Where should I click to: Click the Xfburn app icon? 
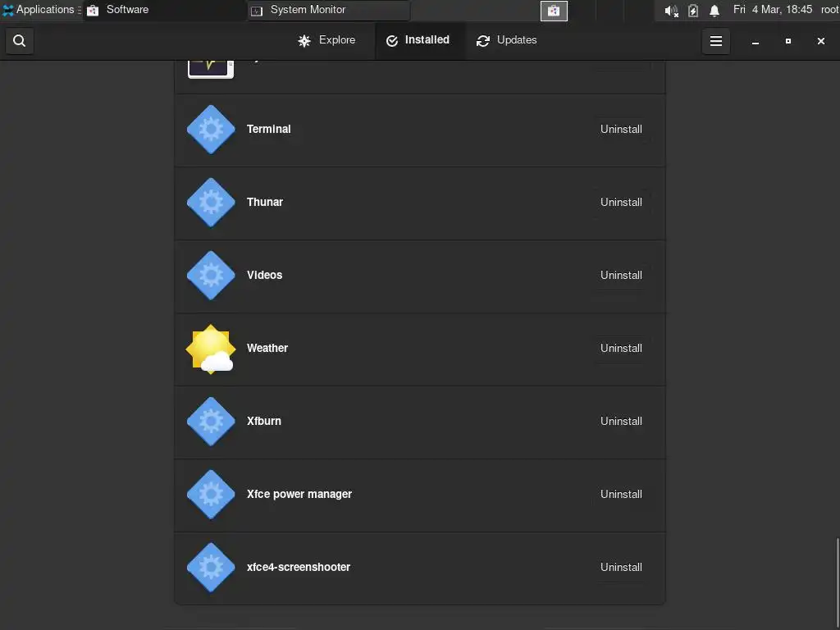click(x=211, y=421)
